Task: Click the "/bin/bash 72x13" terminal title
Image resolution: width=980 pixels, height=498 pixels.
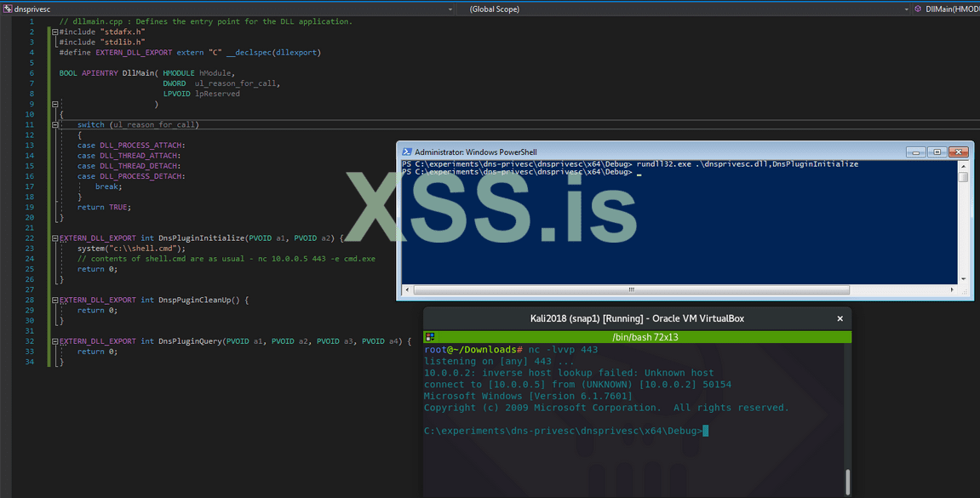Action: pos(645,337)
